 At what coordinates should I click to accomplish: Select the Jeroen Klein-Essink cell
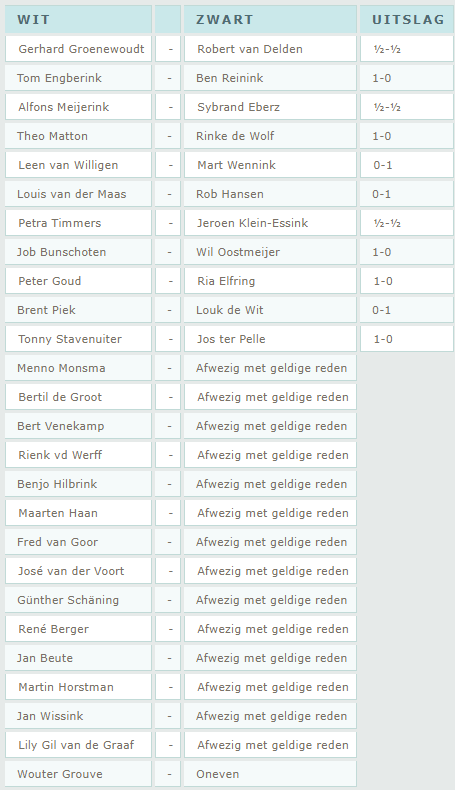click(x=270, y=223)
